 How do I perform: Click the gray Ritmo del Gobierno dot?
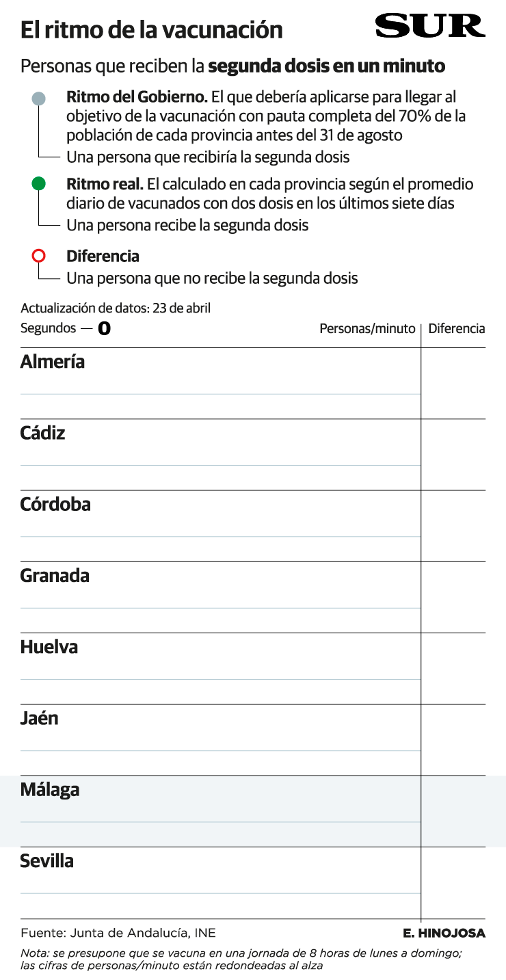(x=39, y=98)
